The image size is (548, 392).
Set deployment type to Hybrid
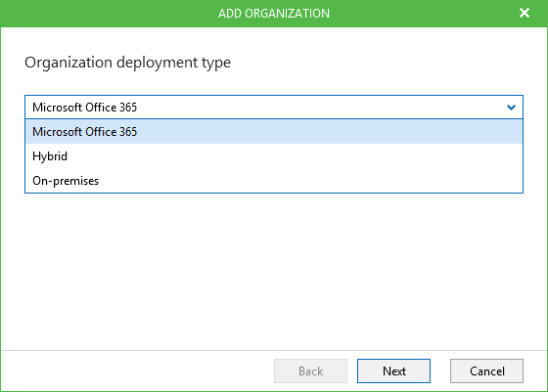274,156
